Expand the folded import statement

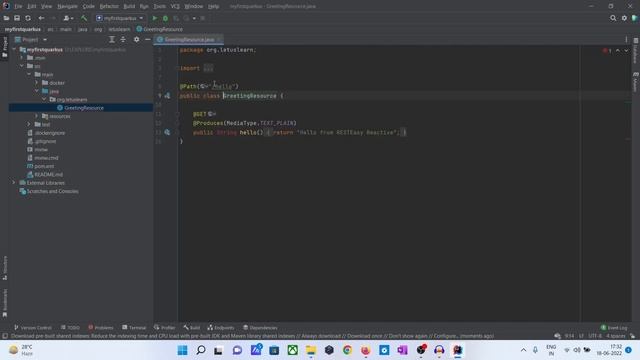pyautogui.click(x=208, y=68)
